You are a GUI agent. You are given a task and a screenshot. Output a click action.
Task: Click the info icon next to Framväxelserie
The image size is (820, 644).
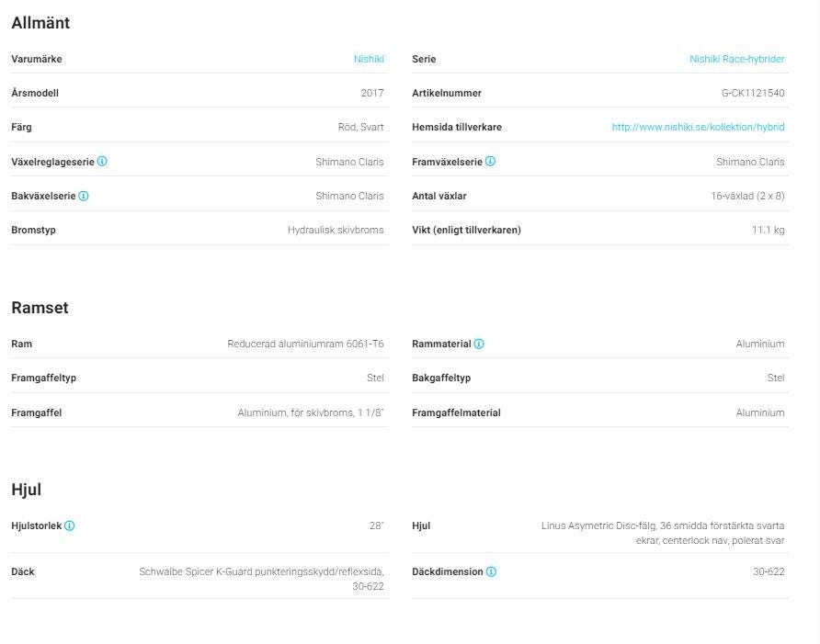click(490, 162)
